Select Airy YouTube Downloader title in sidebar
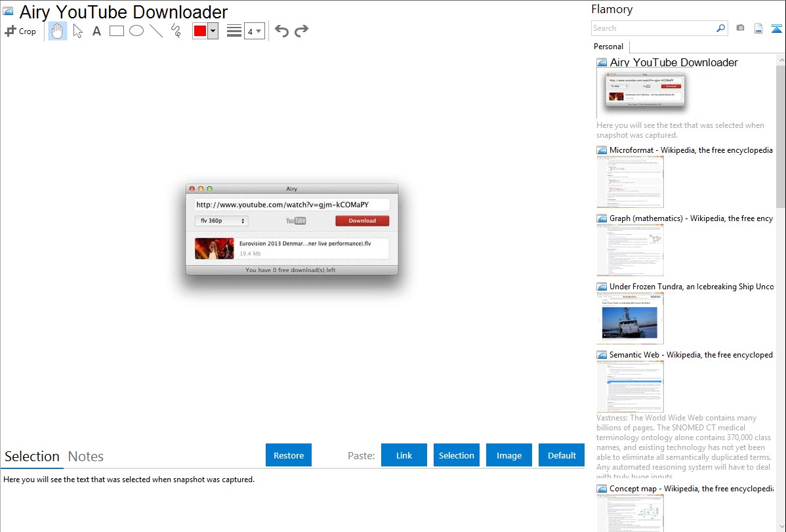Image resolution: width=786 pixels, height=532 pixels. [674, 63]
